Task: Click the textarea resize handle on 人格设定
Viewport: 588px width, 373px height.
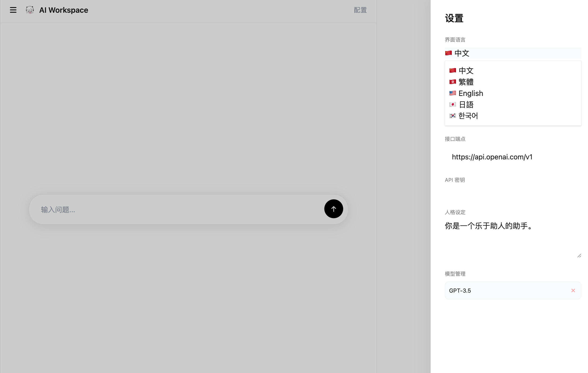Action: [x=579, y=256]
